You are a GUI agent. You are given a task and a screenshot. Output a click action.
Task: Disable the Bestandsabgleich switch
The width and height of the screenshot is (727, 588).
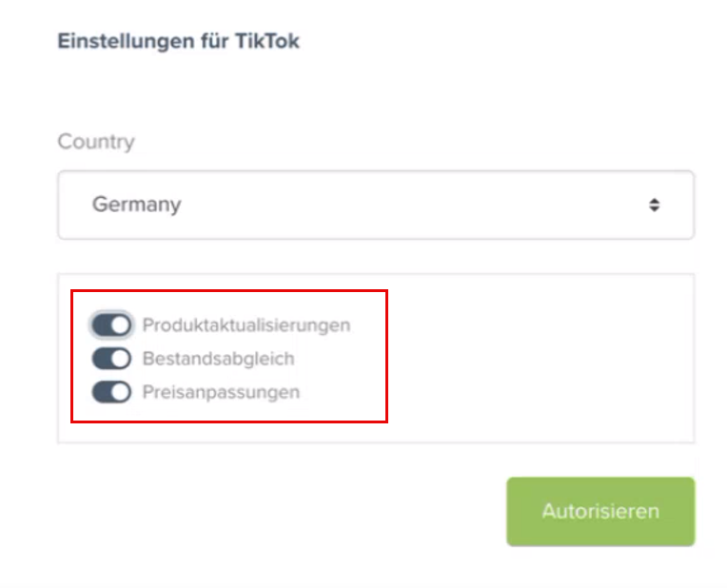point(111,359)
